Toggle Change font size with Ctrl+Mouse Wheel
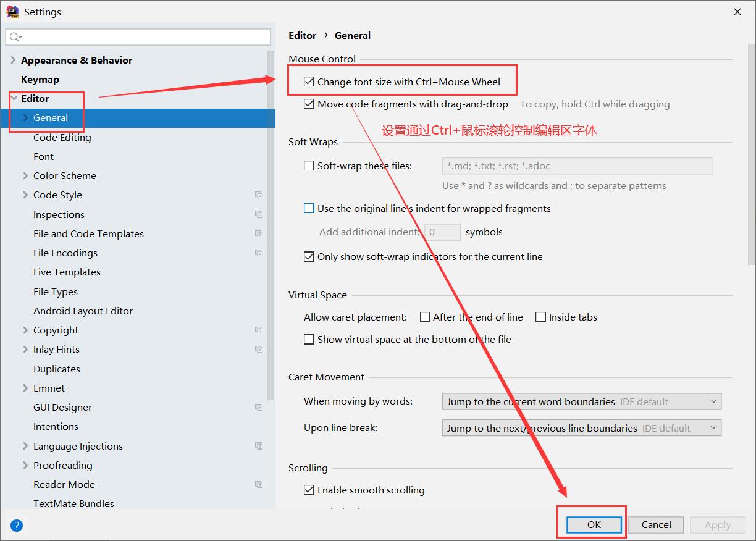Image resolution: width=756 pixels, height=541 pixels. pos(309,82)
